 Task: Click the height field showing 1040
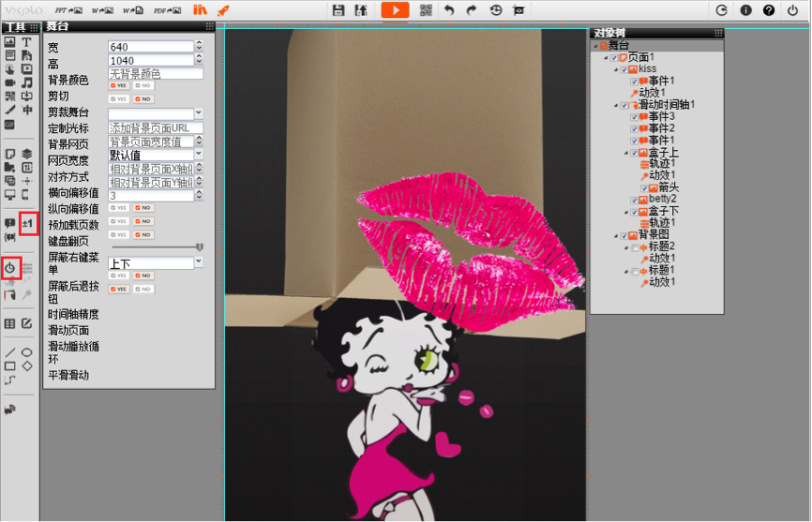(151, 61)
